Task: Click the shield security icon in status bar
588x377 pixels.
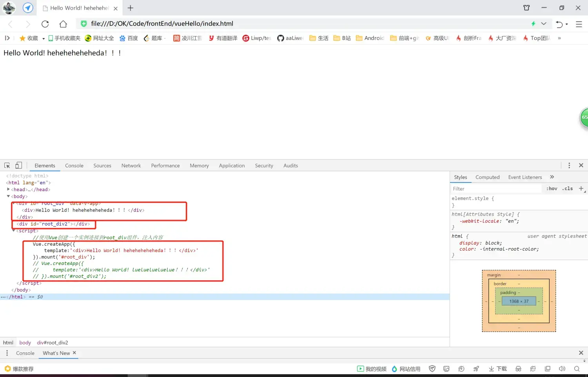Action: (432, 369)
